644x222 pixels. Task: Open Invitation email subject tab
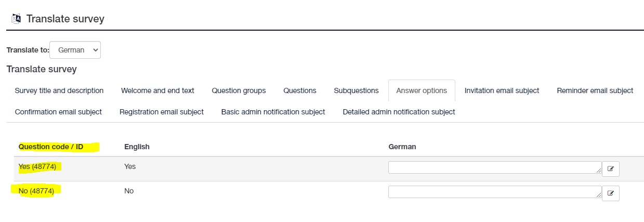[x=502, y=90]
